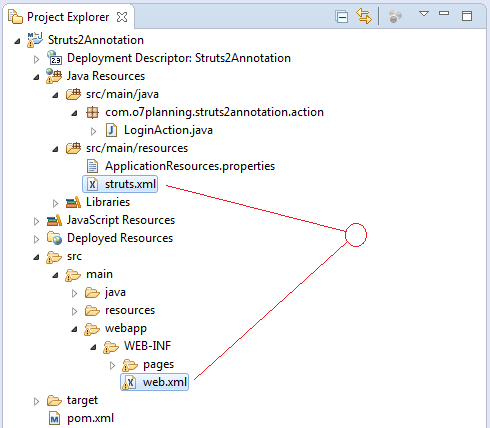Click the Collapse All toolbar icon

342,17
